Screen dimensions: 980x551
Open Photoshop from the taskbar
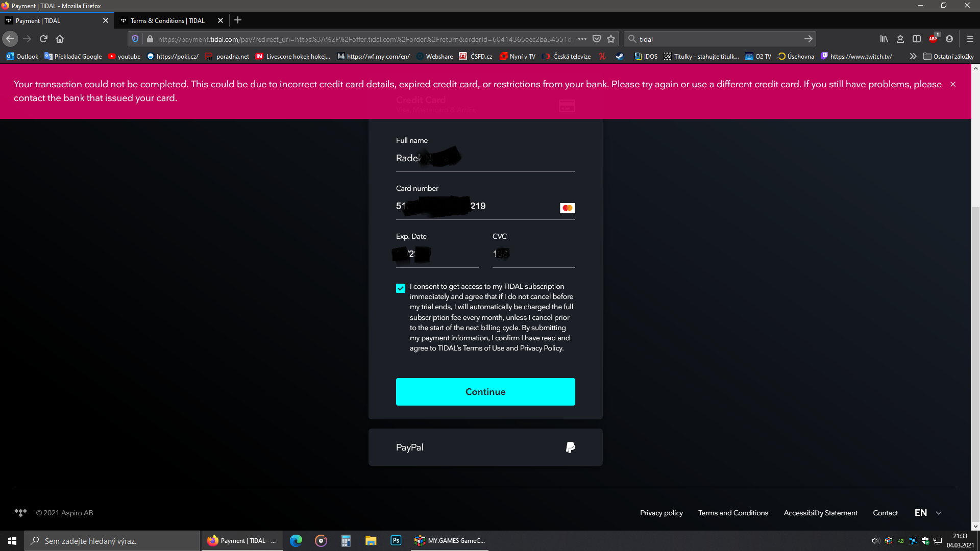396,541
